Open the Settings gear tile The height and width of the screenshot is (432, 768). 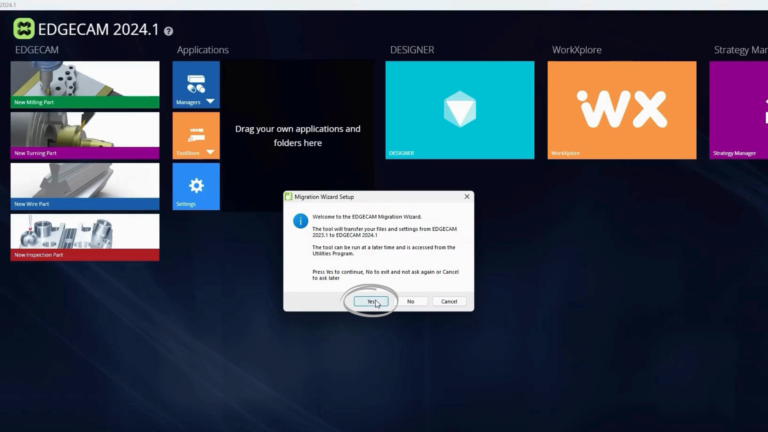point(196,187)
